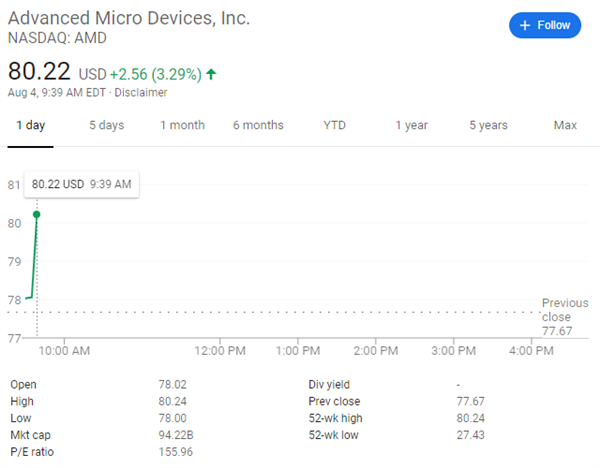View the 5 years chart range
The image size is (600, 468).
pos(488,125)
